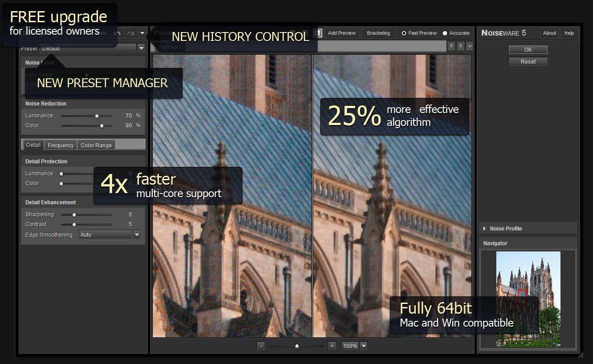
Task: Click the redo arrow icon
Action: tap(131, 33)
